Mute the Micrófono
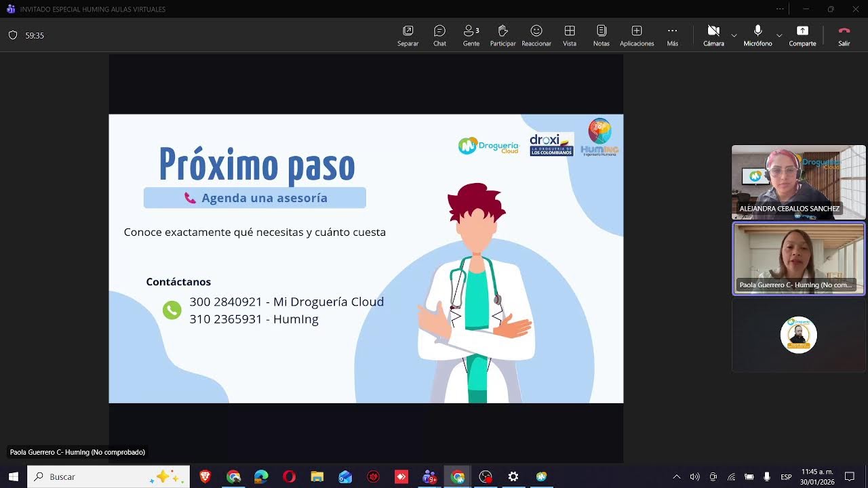This screenshot has width=868, height=488. point(757,36)
